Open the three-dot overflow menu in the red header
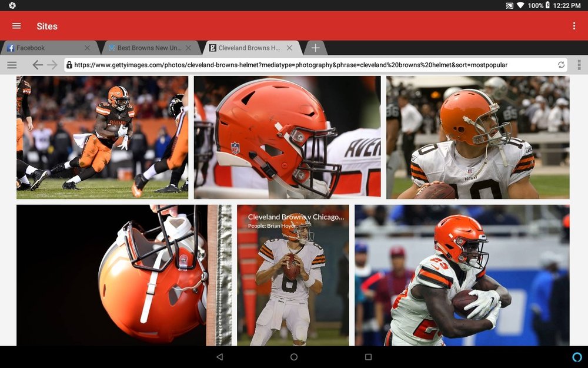This screenshot has width=588, height=368. click(x=574, y=26)
